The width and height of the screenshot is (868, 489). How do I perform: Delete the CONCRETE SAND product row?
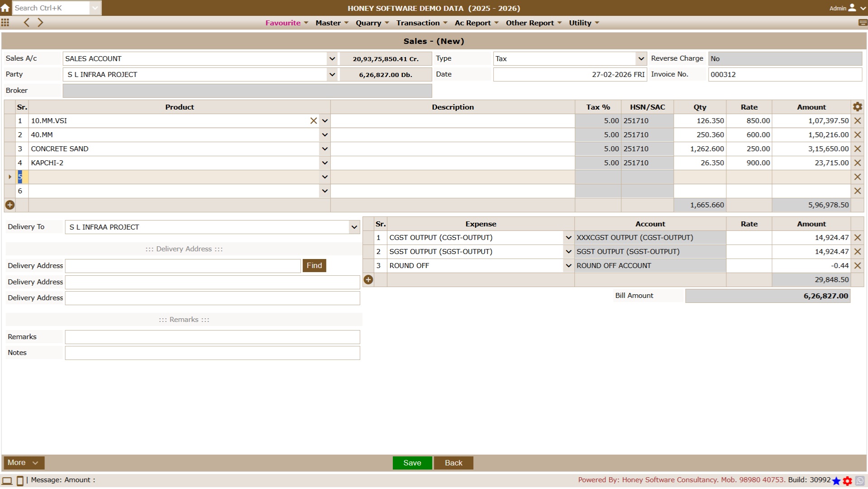click(857, 149)
